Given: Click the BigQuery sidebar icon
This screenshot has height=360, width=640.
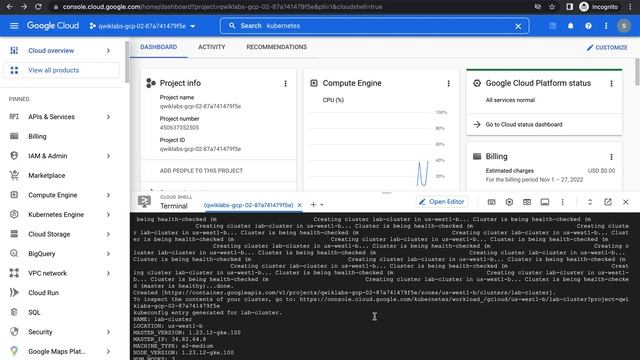Looking at the screenshot, I should (14, 253).
